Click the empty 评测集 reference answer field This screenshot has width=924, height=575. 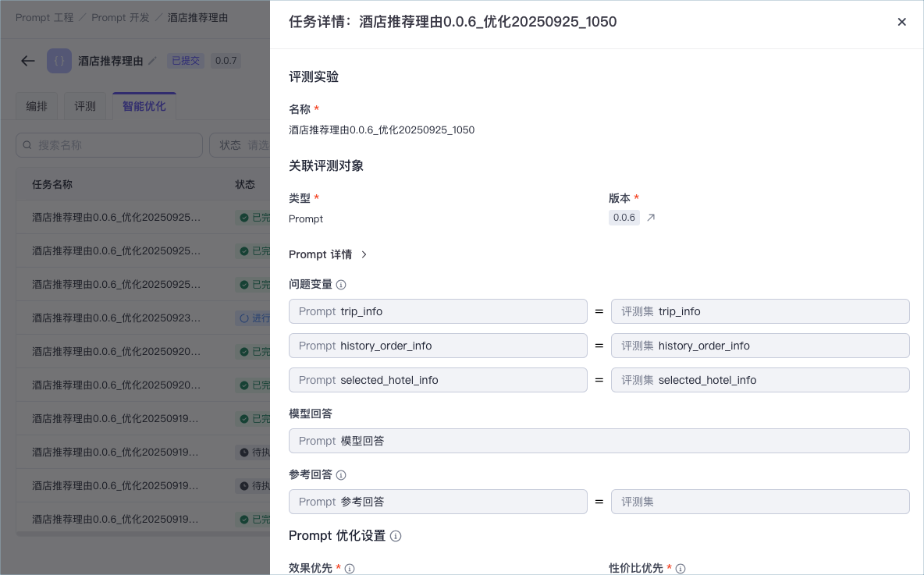[760, 502]
